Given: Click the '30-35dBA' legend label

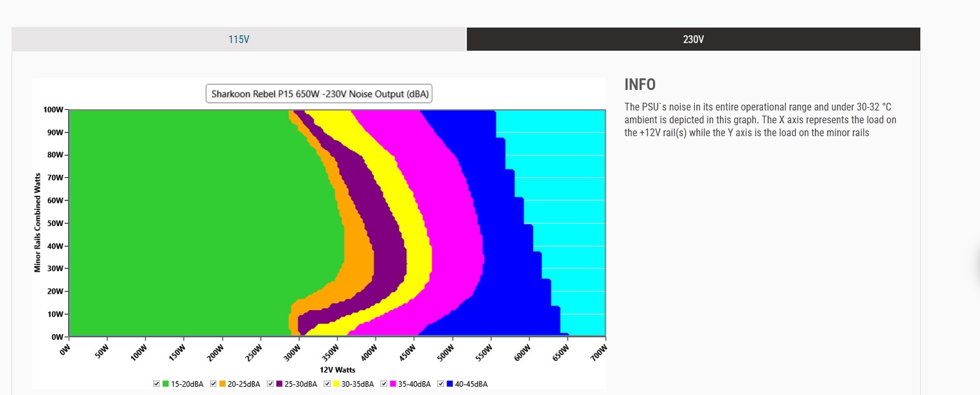Looking at the screenshot, I should pyautogui.click(x=357, y=384).
